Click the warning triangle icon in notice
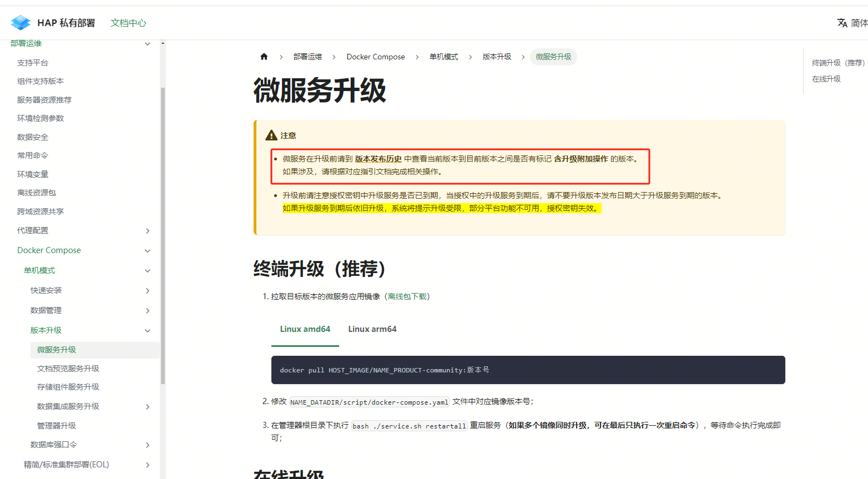868x479 pixels. (x=271, y=135)
